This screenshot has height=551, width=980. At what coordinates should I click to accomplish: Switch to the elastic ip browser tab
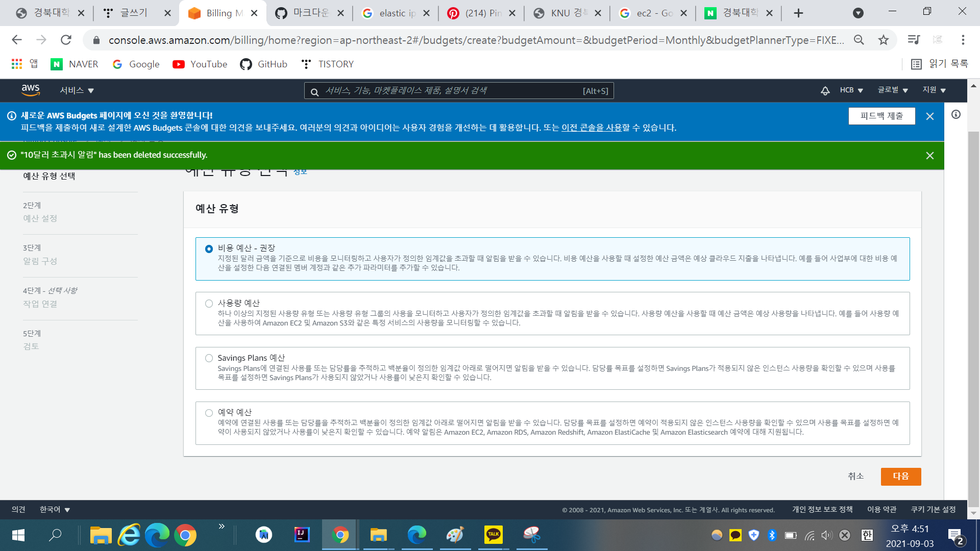[395, 13]
